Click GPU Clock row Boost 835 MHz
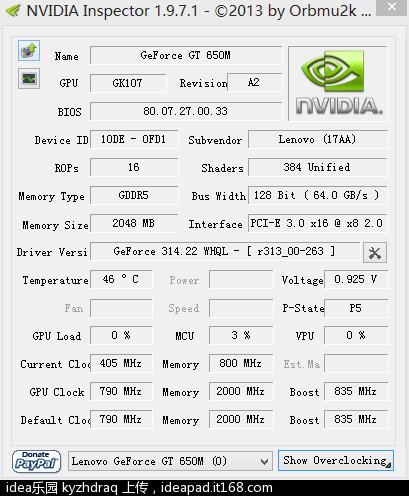The width and height of the screenshot is (409, 496). pos(356,391)
